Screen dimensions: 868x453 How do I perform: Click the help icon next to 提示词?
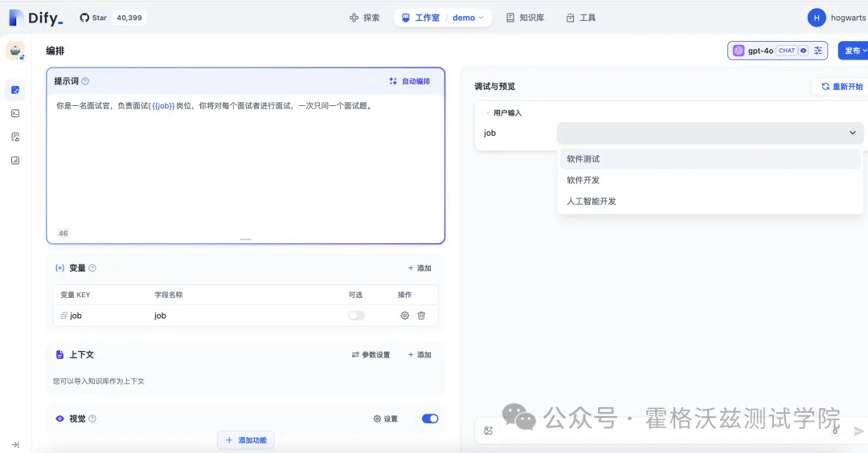click(85, 81)
